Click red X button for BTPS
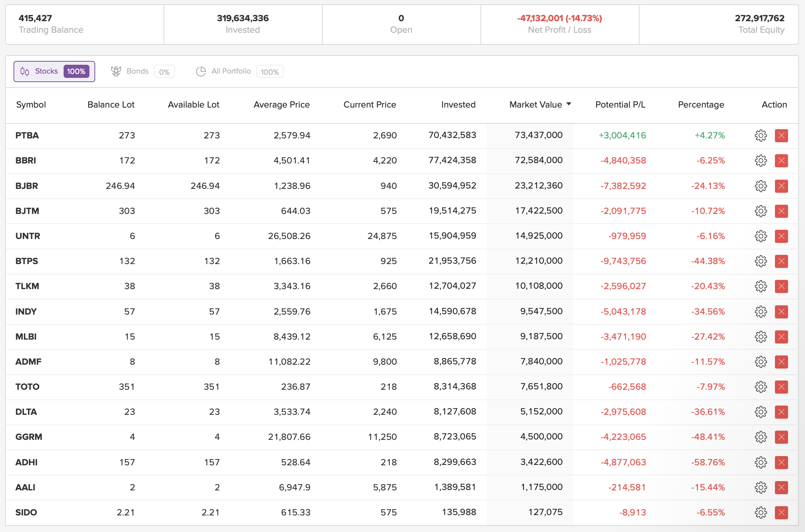 pyautogui.click(x=781, y=261)
